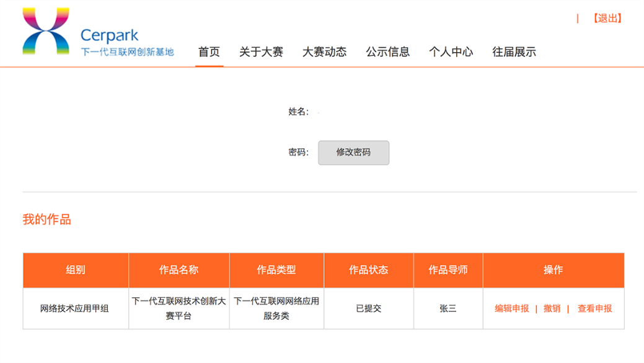Click the Cerpark brand name text
The image size is (644, 363).
[110, 35]
